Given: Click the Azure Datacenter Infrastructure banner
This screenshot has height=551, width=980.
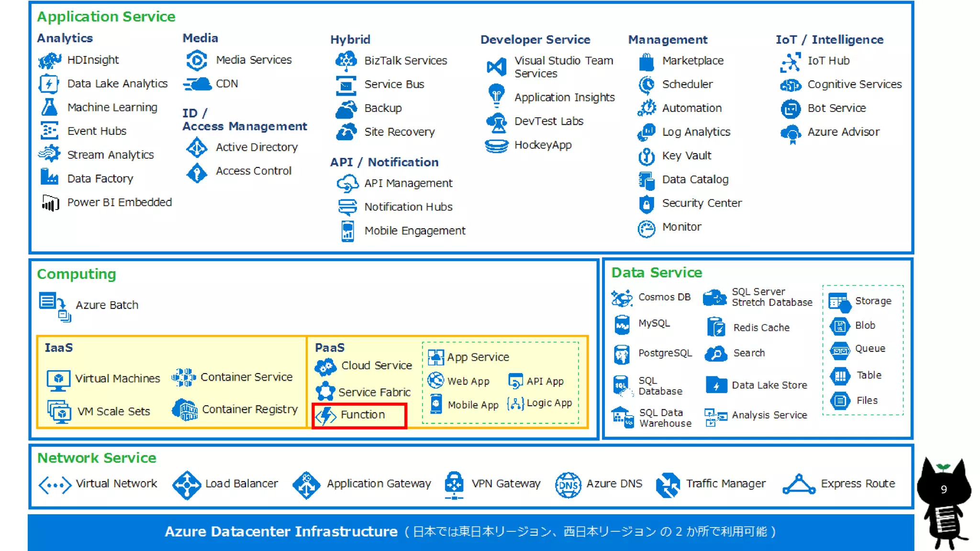Looking at the screenshot, I should tap(470, 532).
